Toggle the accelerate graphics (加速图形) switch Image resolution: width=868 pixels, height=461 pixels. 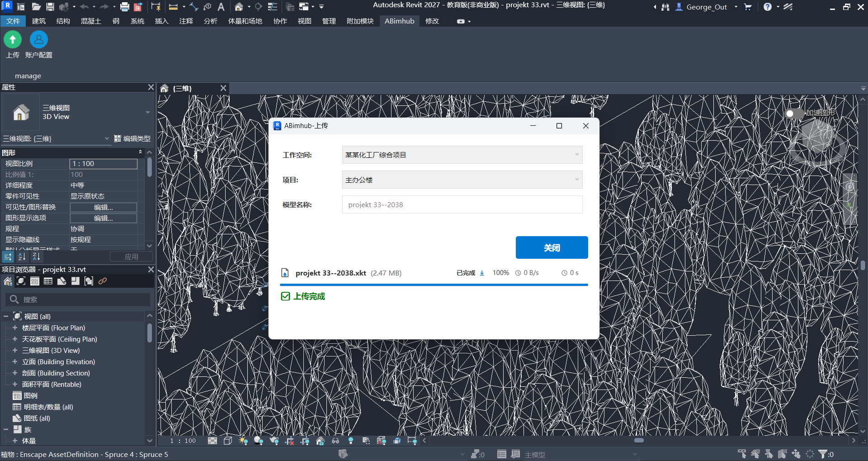pos(794,113)
